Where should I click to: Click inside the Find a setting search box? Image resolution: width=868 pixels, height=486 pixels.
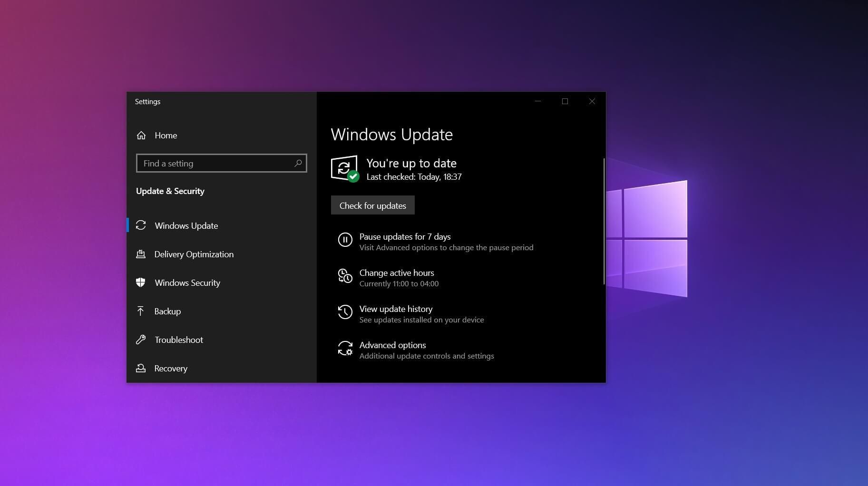[x=214, y=163]
